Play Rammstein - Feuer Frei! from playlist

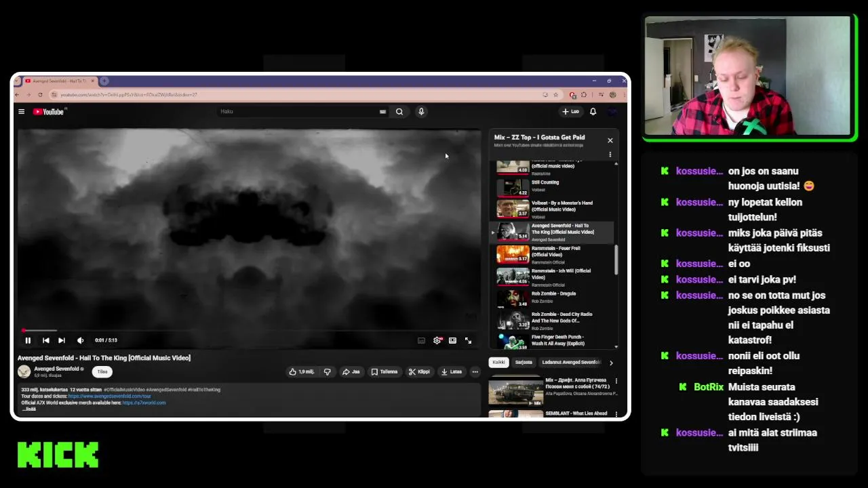pyautogui.click(x=553, y=254)
